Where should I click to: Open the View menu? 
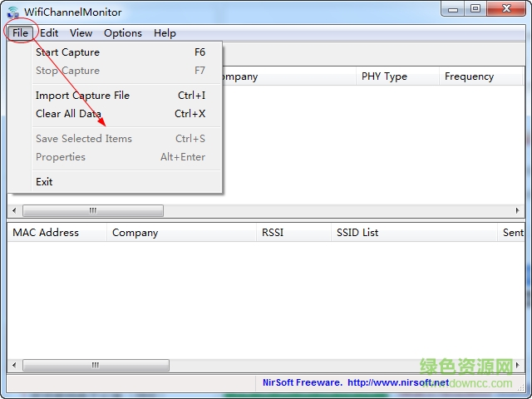(x=81, y=33)
